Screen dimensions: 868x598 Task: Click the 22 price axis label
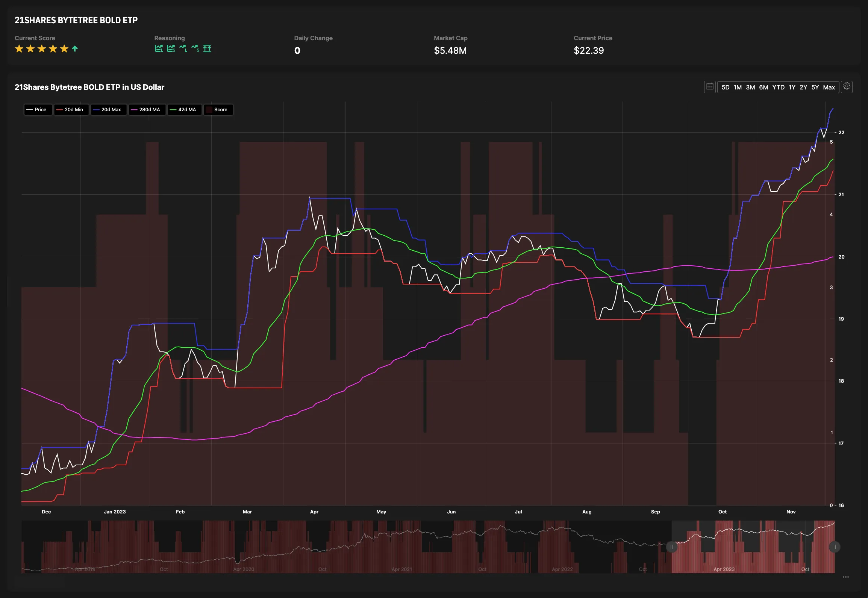coord(841,132)
